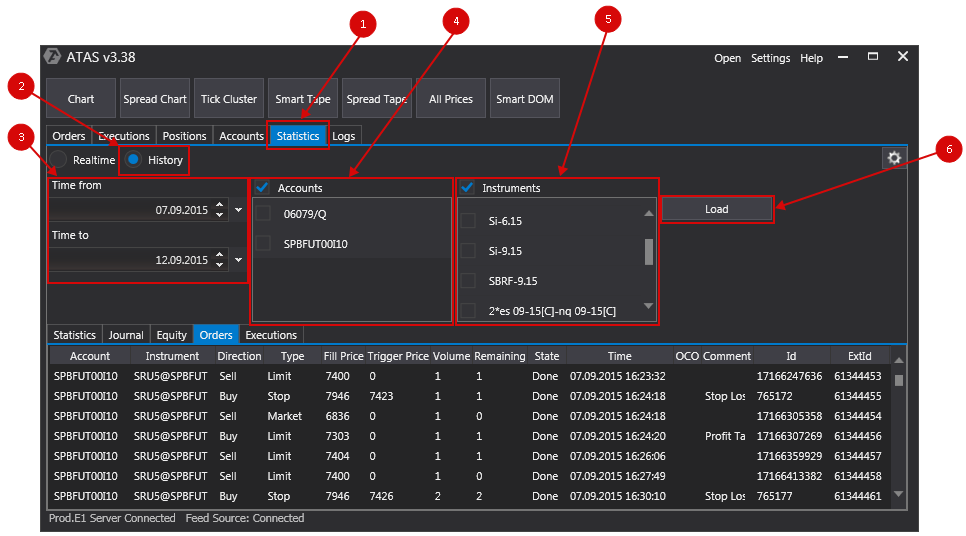This screenshot has width=966, height=536.
Task: Switch to the Logs tab
Action: (x=344, y=136)
